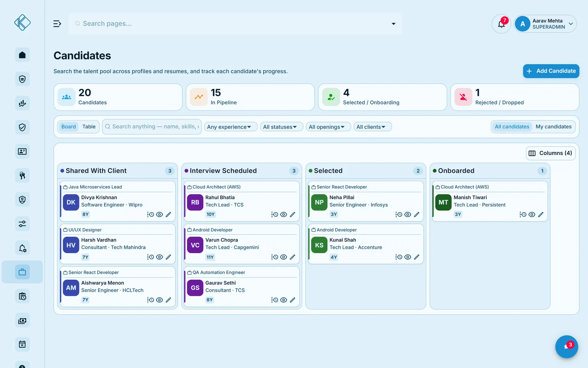Edit Kunal Shah's card via pencil icon
Image resolution: width=588 pixels, height=368 pixels.
pyautogui.click(x=416, y=257)
